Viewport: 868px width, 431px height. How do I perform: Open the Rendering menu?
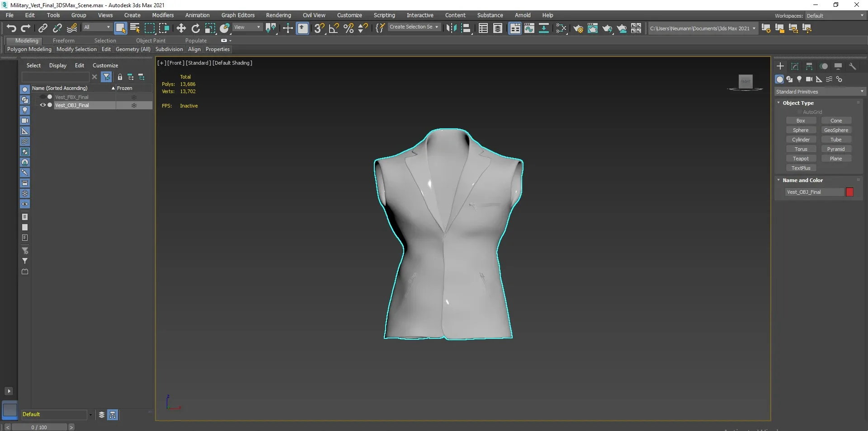pos(278,15)
